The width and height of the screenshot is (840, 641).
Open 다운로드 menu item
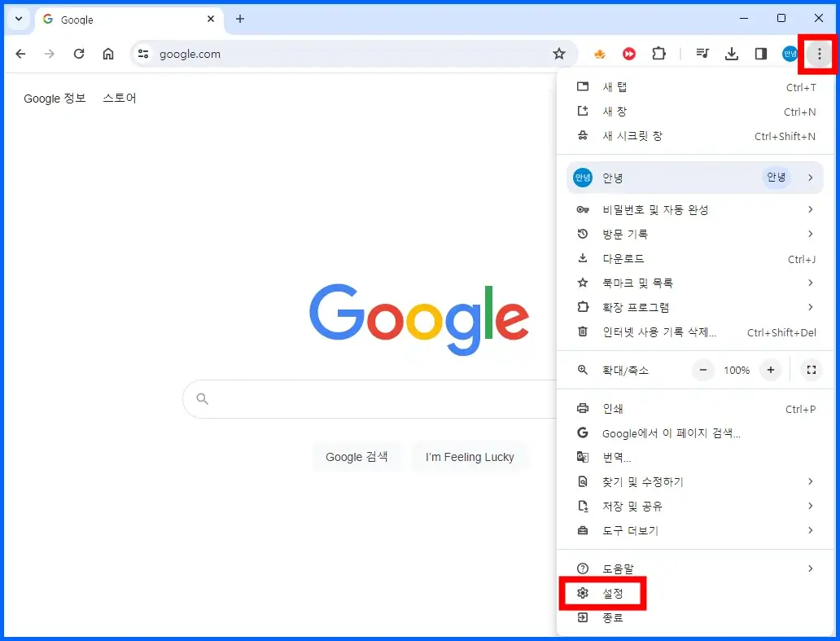[695, 258]
